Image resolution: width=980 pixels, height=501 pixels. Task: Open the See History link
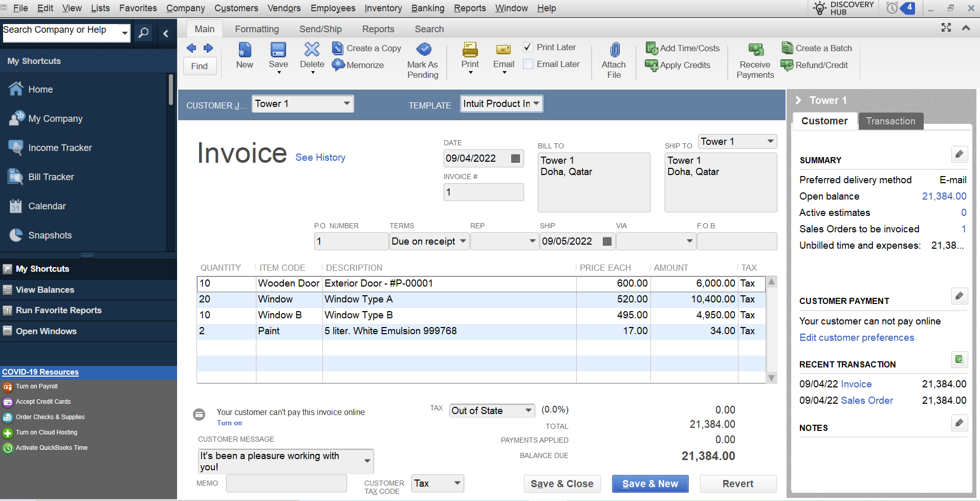[320, 158]
